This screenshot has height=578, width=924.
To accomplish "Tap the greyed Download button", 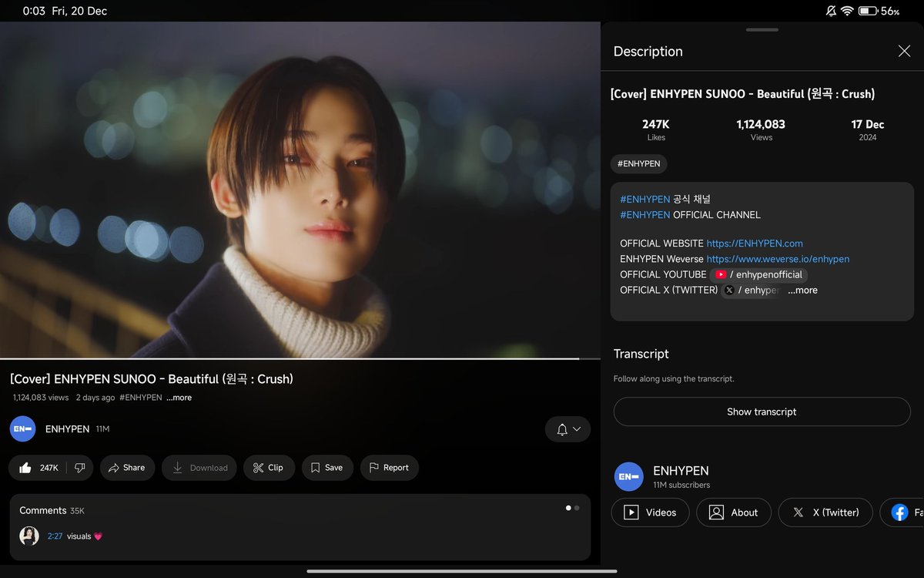I will (200, 468).
